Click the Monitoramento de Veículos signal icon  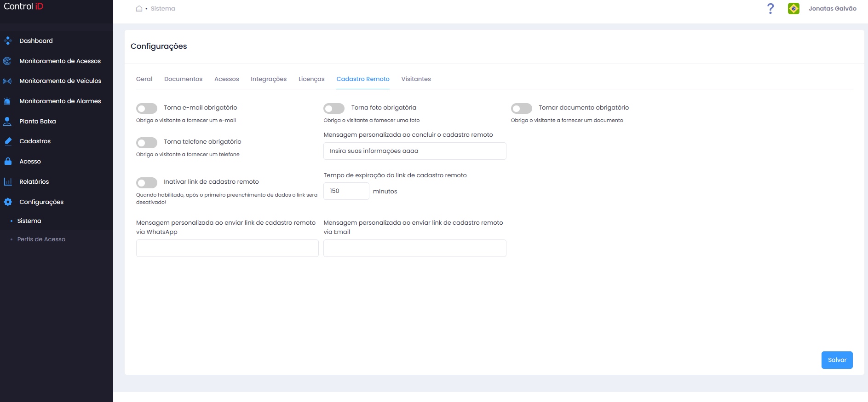click(x=7, y=81)
